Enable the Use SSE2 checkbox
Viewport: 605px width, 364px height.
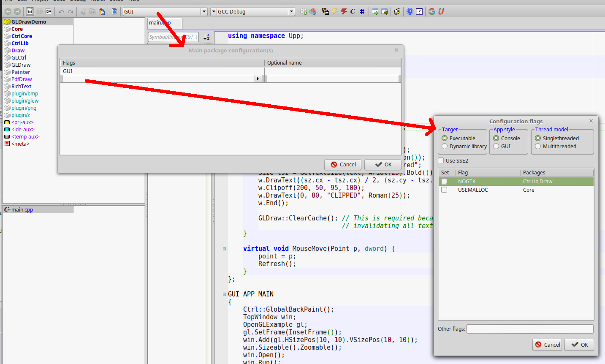(x=441, y=160)
